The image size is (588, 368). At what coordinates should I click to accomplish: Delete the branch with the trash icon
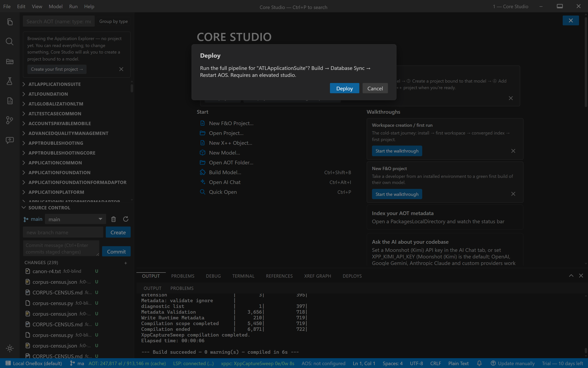pos(114,219)
